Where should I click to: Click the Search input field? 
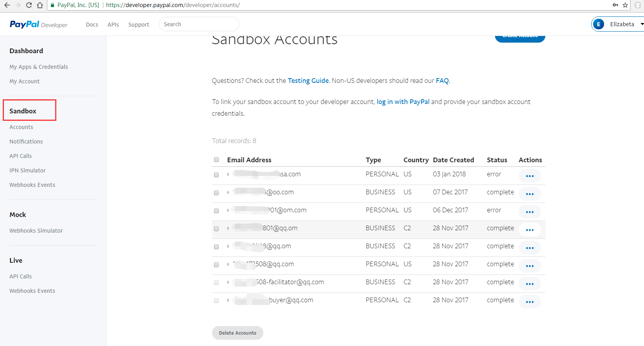[x=199, y=24]
